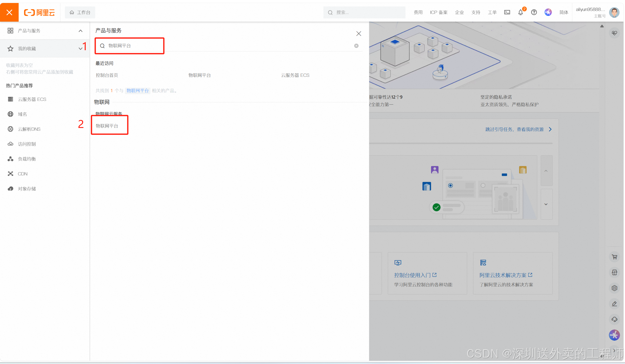This screenshot has height=364, width=625.
Task: Open Cloud Shell terminal icon
Action: [507, 12]
